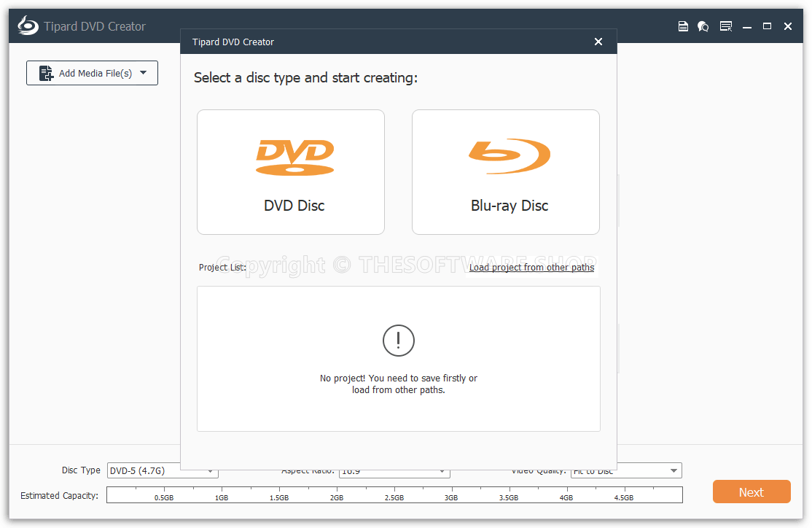Click the document register icon in title bar
Image resolution: width=812 pixels, height=528 pixels.
pyautogui.click(x=683, y=26)
